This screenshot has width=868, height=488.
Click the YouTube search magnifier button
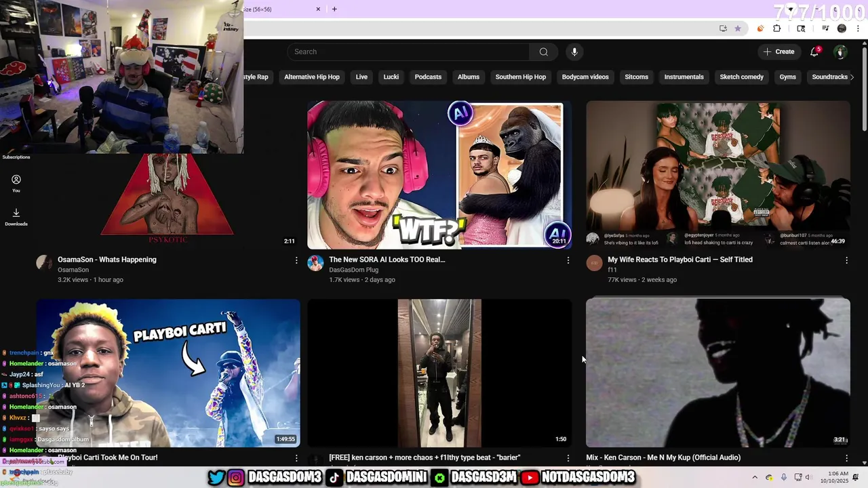[x=543, y=52]
